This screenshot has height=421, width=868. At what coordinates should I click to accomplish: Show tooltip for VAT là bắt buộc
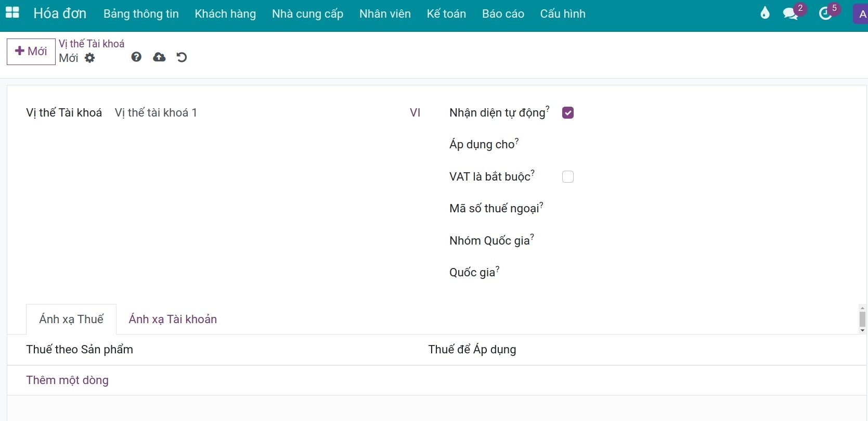pos(533,173)
